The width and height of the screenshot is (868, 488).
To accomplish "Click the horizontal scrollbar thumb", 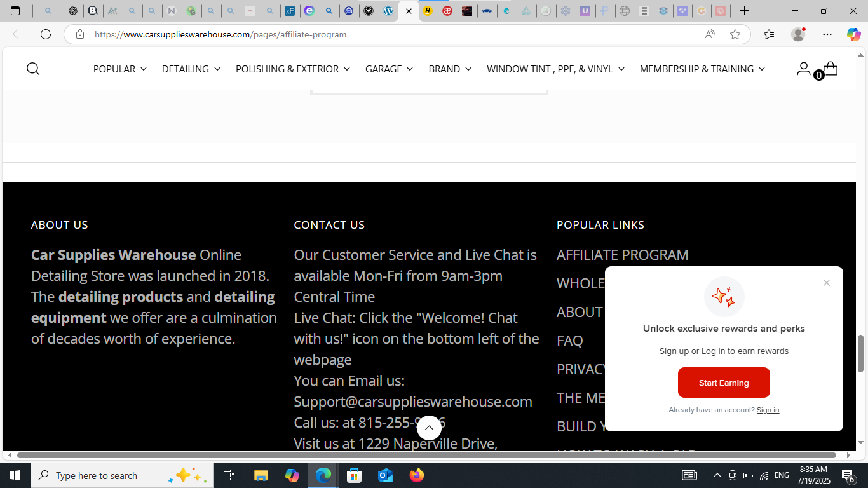I will pyautogui.click(x=426, y=455).
